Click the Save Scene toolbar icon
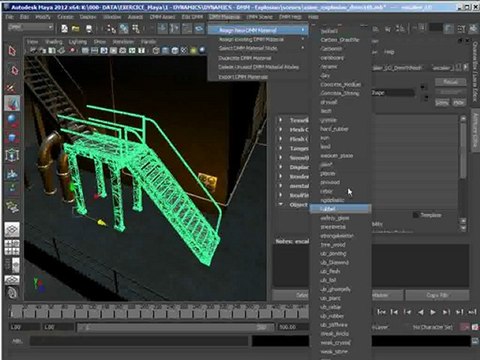480x360 pixels. 89,29
